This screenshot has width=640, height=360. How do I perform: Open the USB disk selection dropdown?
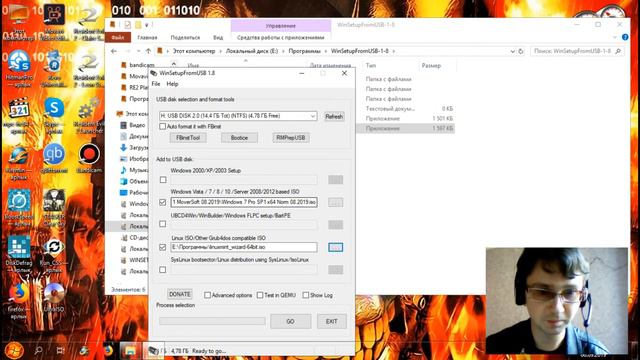click(313, 116)
